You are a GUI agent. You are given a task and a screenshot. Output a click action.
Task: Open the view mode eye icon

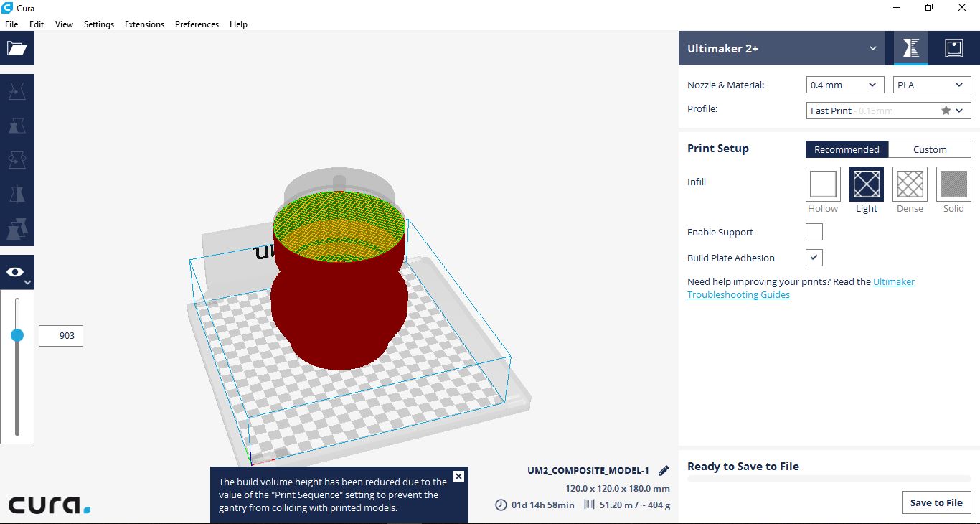[x=16, y=271]
